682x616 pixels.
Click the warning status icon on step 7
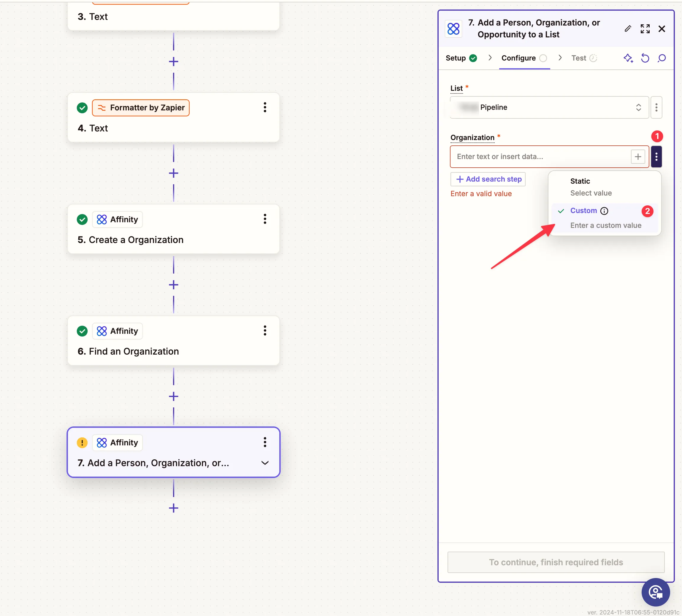point(82,442)
